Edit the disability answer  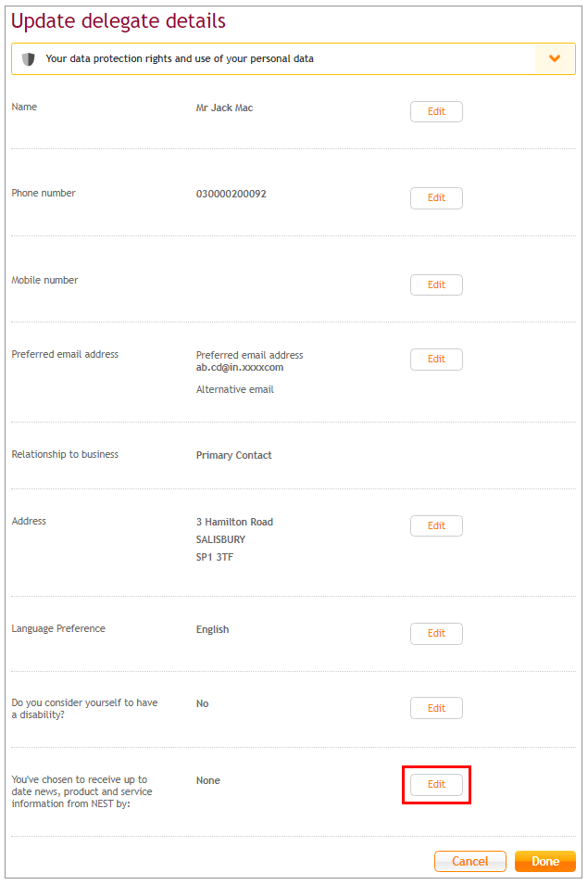[x=436, y=708]
